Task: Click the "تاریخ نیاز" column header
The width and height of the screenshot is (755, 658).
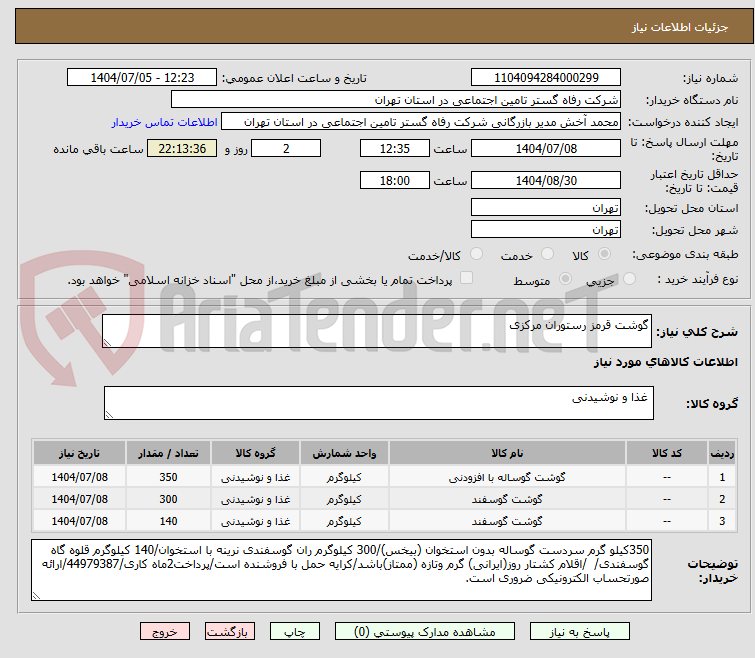Action: pos(72,453)
